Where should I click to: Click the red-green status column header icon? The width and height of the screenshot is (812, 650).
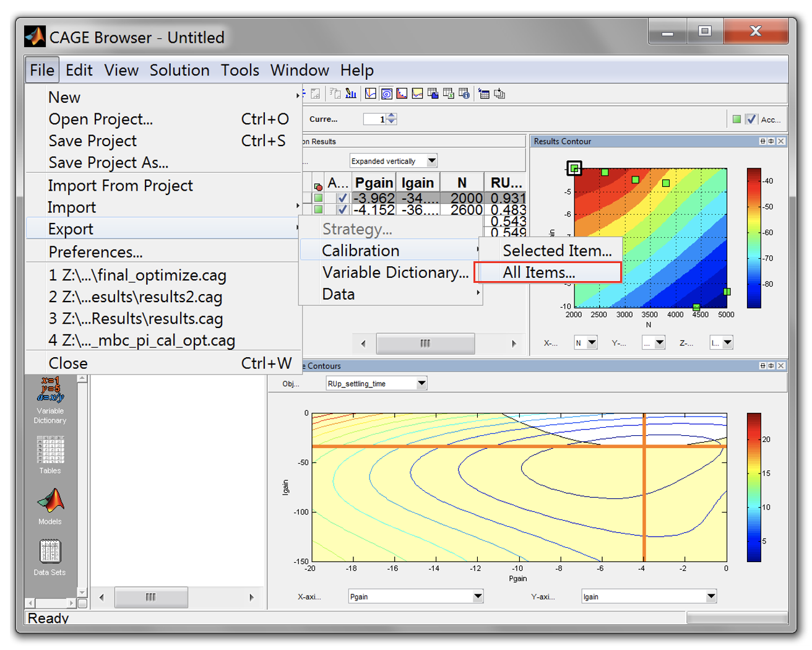[318, 186]
